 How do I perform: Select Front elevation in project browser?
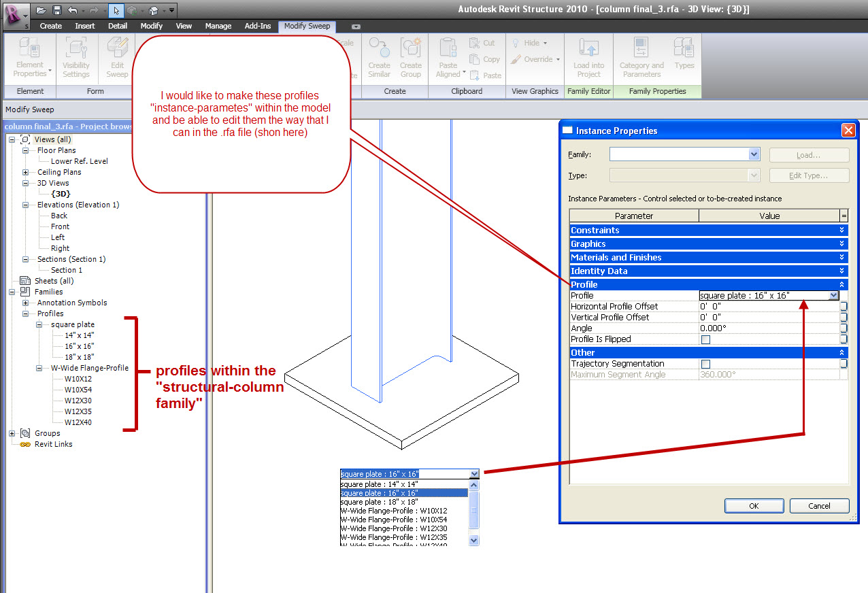(60, 226)
